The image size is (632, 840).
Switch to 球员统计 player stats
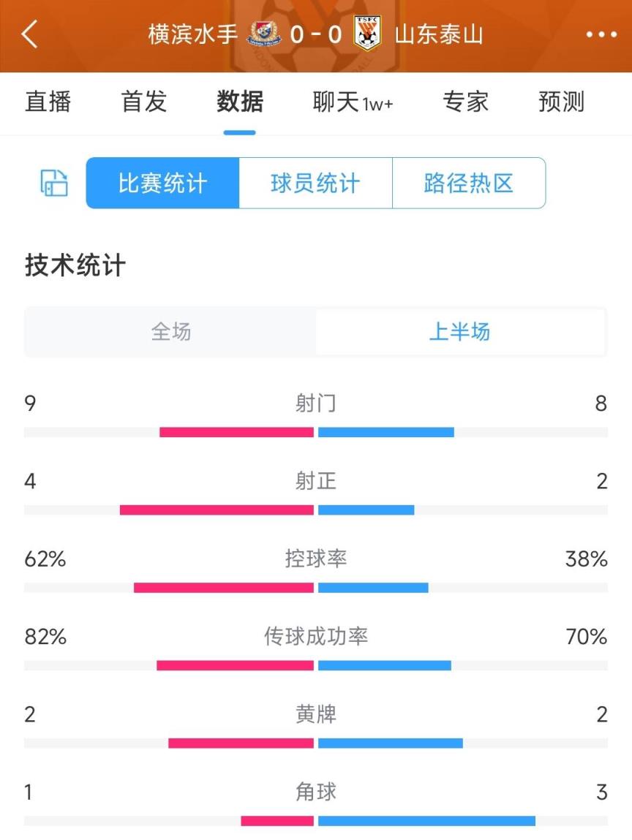coord(315,183)
